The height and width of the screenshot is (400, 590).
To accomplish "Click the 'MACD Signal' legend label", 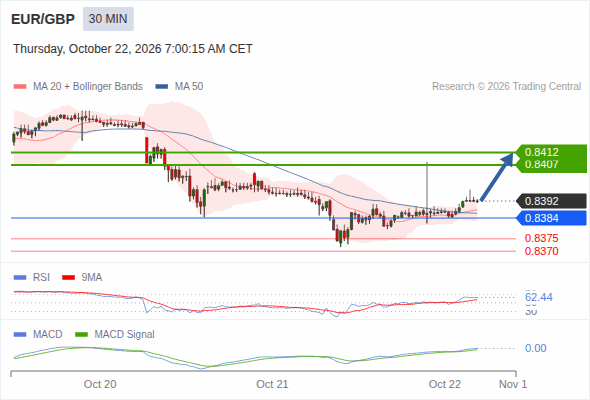I will [124, 335].
